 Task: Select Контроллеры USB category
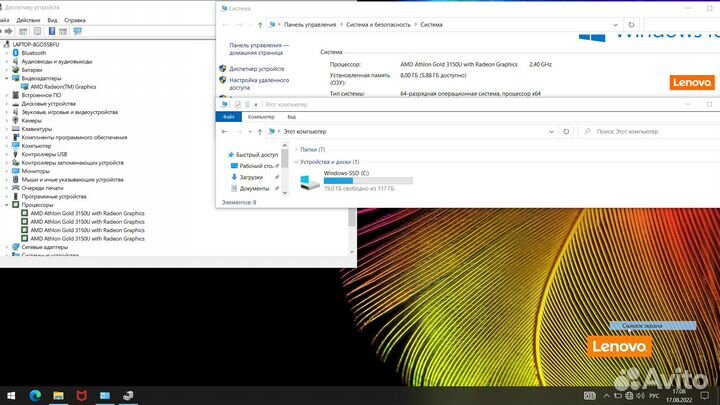click(44, 154)
